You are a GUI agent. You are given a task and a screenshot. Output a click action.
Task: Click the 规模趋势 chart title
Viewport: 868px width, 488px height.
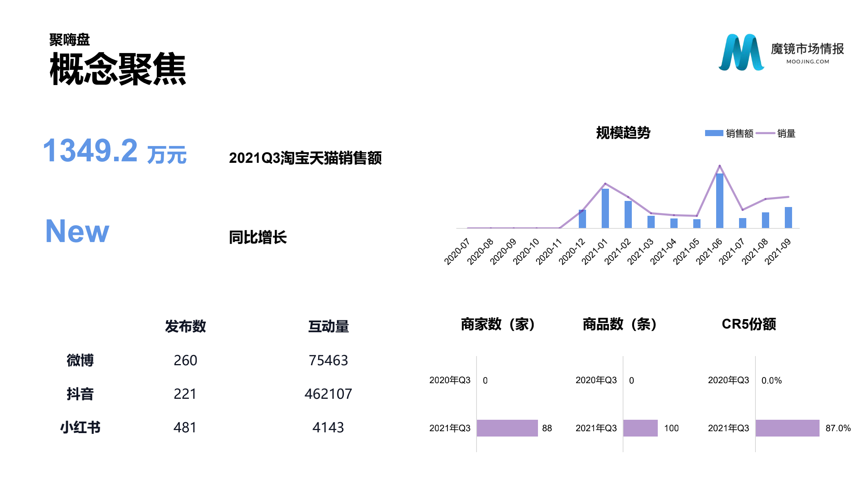pos(623,133)
